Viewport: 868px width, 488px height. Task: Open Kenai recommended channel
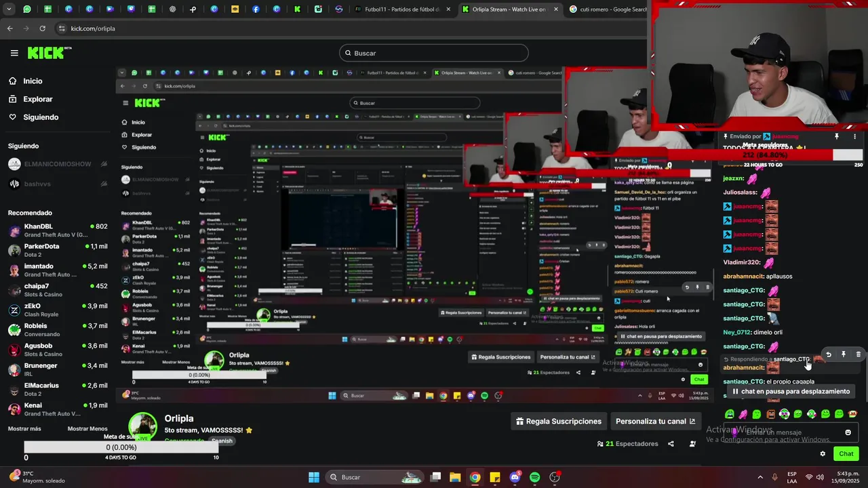click(58, 409)
